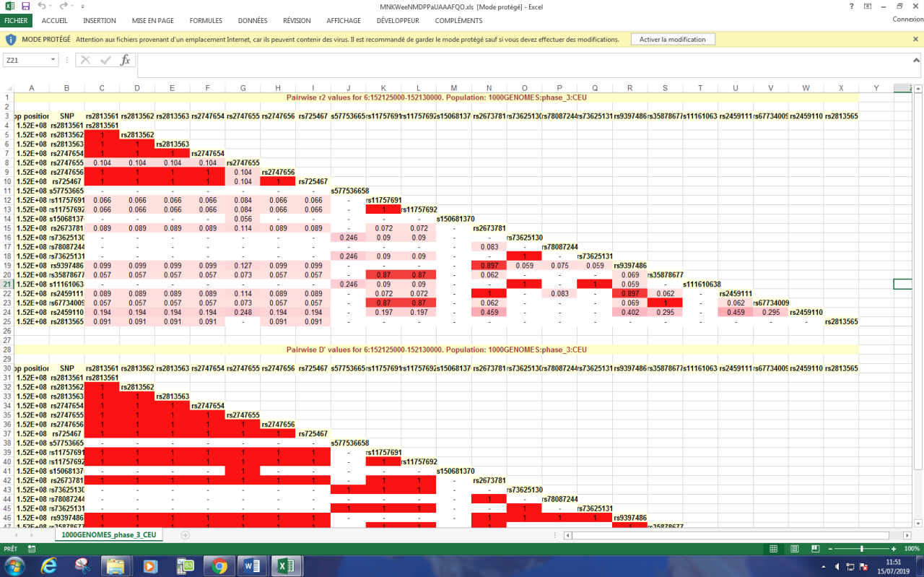The image size is (924, 577).
Task: Open the FICHIER menu
Action: 16,21
